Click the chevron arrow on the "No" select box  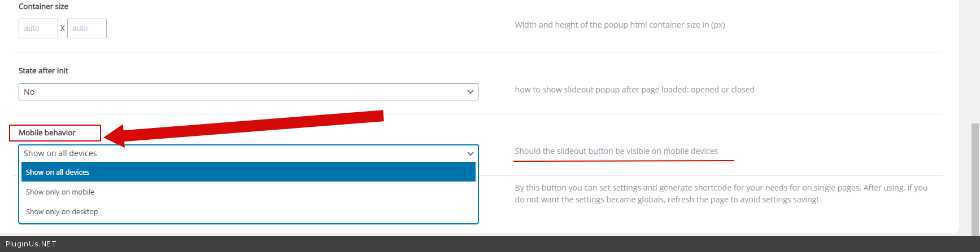pyautogui.click(x=470, y=92)
